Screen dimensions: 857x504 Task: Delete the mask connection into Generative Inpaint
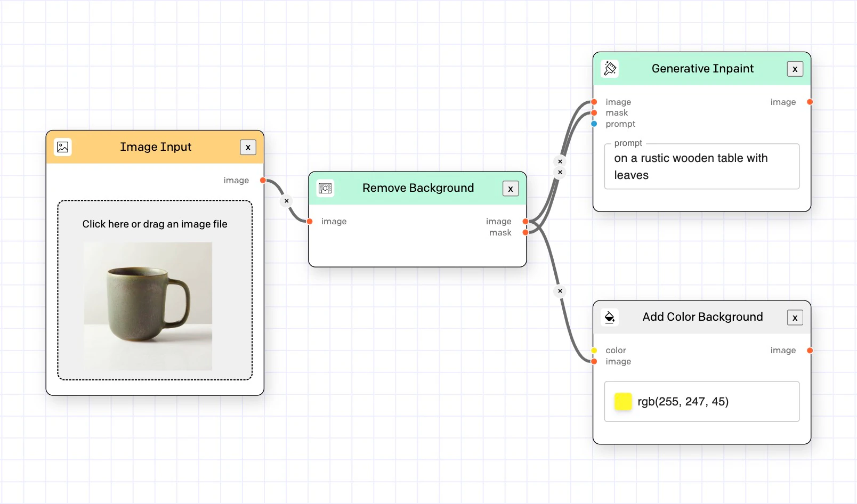pos(560,172)
